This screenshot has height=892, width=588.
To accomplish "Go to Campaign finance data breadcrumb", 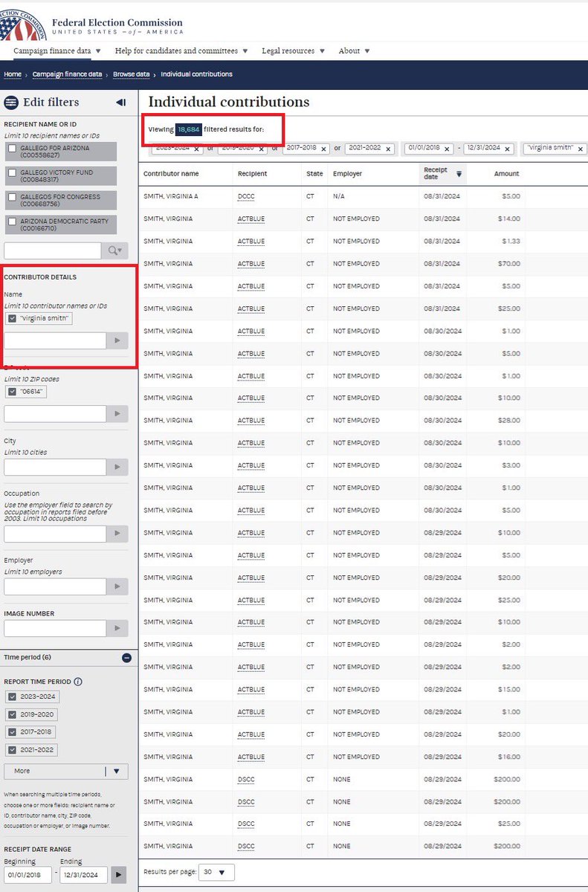I will [66, 74].
